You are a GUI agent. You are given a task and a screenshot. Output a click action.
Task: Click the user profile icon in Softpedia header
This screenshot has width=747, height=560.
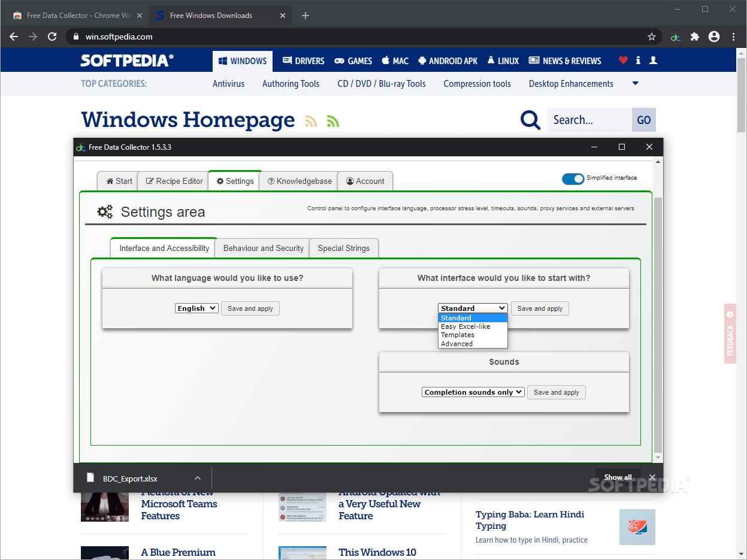click(x=654, y=60)
